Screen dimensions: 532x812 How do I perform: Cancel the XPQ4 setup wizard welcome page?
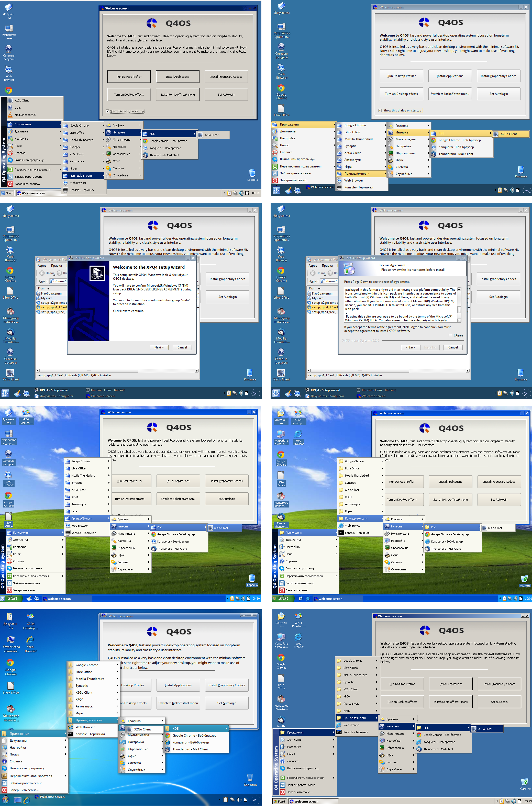pyautogui.click(x=182, y=347)
